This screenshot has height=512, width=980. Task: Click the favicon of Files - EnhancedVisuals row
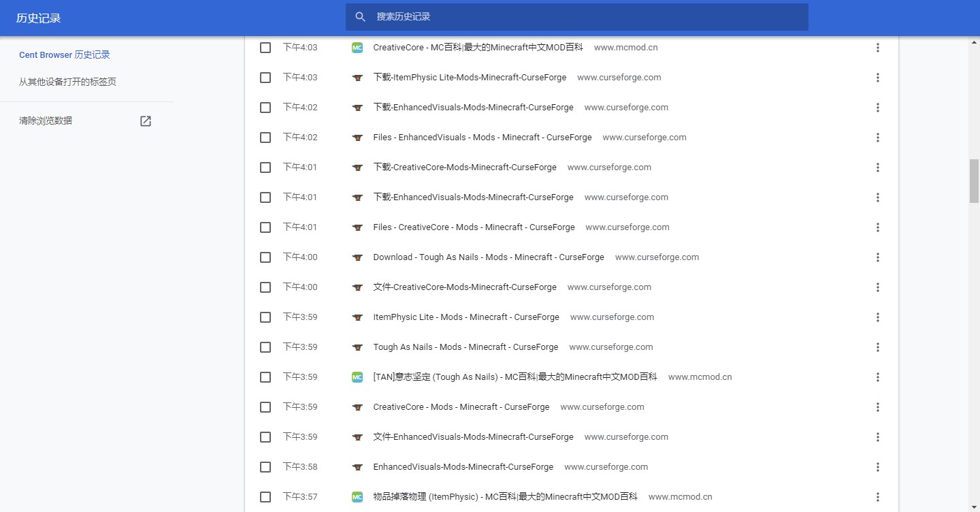click(x=357, y=138)
